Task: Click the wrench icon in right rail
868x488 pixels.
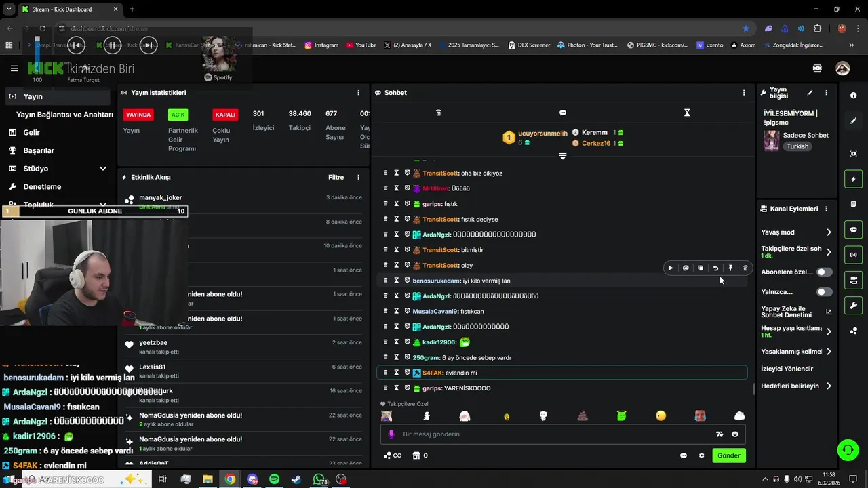Action: click(x=853, y=306)
